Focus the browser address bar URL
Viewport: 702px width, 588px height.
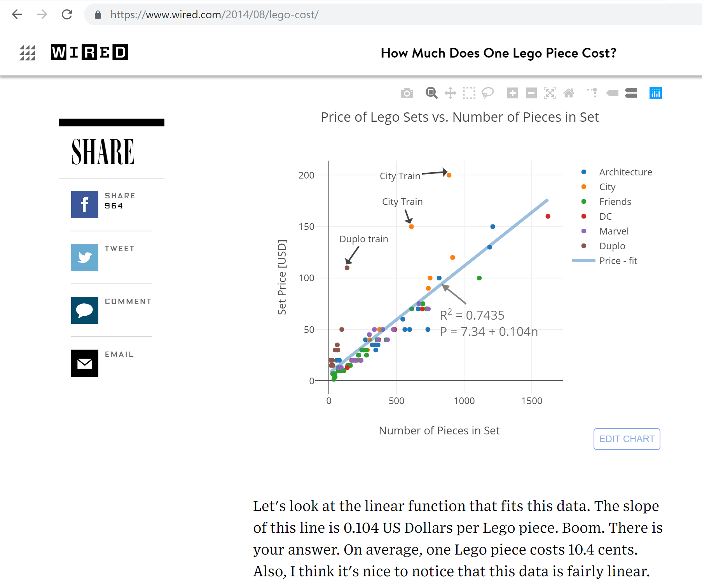point(214,15)
